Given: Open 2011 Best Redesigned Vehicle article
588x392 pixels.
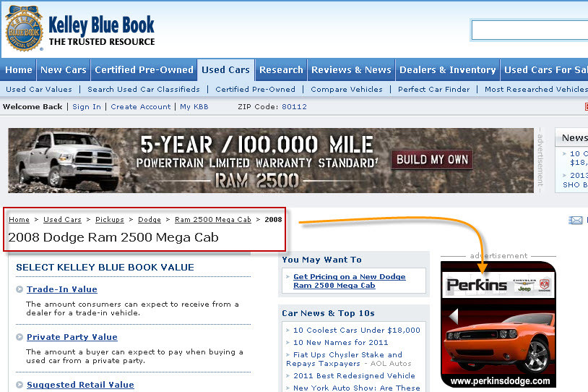Looking at the screenshot, I should click(x=354, y=376).
